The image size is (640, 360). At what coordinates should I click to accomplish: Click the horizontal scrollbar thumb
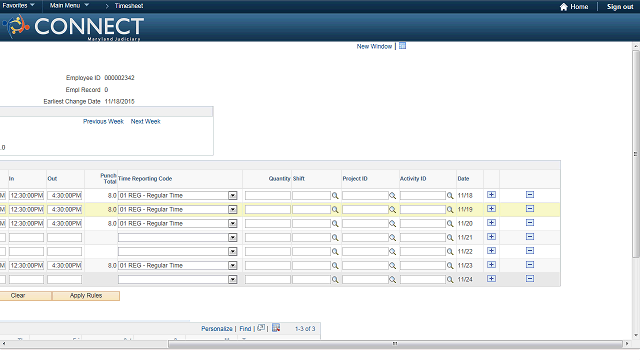click(395, 344)
